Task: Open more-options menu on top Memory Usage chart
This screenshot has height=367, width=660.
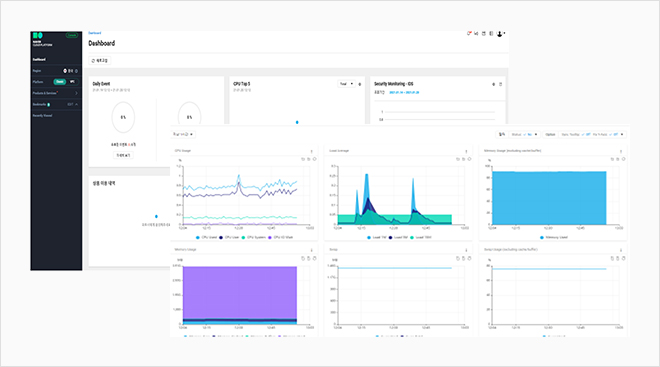Action: 620,151
